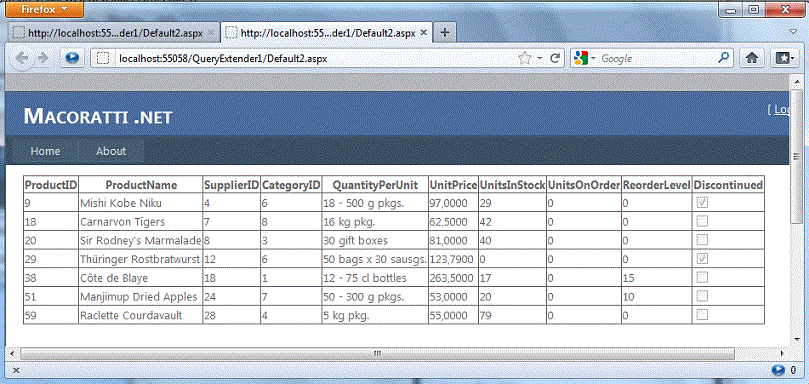Open the list all tabs arrow
This screenshot has height=384, width=809.
click(794, 32)
